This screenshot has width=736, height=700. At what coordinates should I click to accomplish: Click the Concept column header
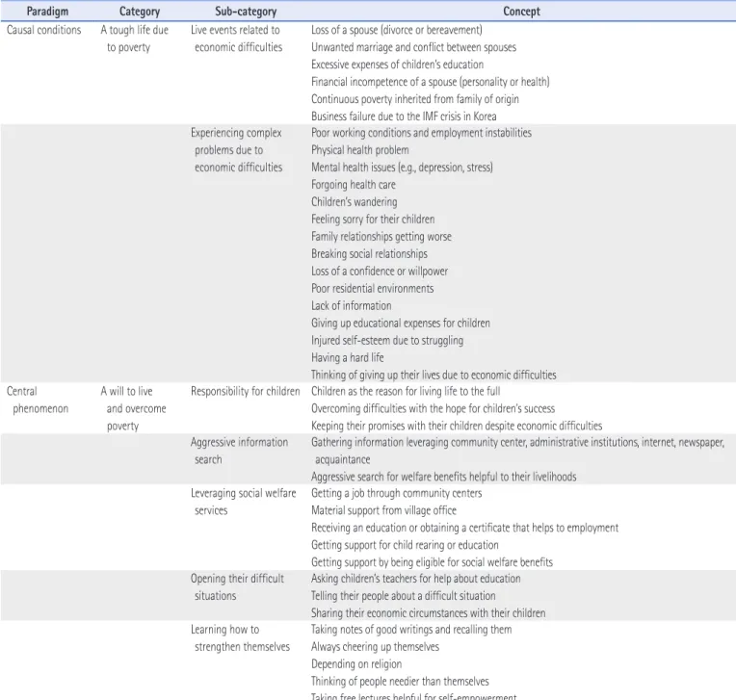tap(521, 12)
